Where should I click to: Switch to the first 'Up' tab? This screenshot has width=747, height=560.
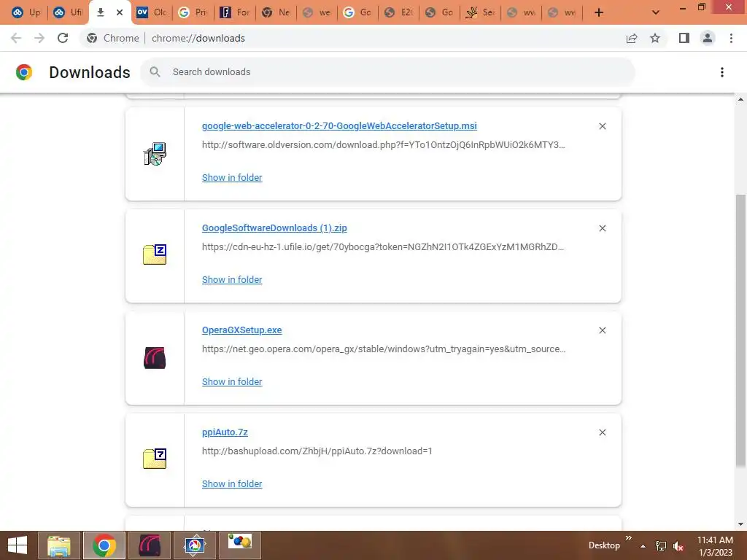tap(26, 12)
